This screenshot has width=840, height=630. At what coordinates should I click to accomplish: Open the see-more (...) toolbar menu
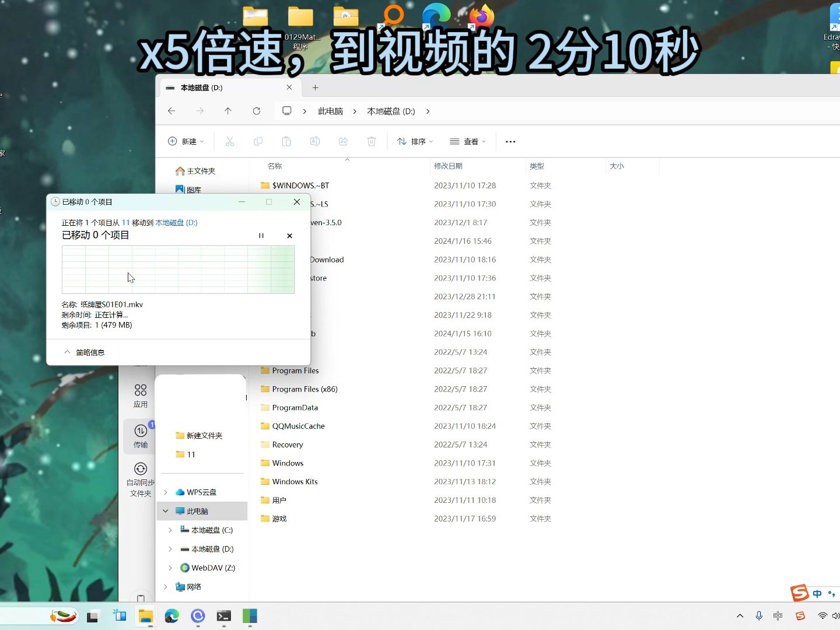(x=510, y=141)
